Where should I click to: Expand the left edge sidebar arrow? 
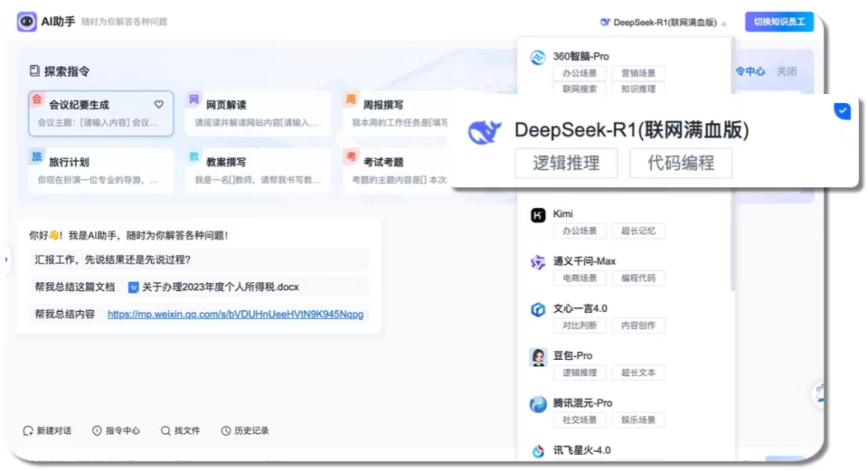(x=6, y=260)
